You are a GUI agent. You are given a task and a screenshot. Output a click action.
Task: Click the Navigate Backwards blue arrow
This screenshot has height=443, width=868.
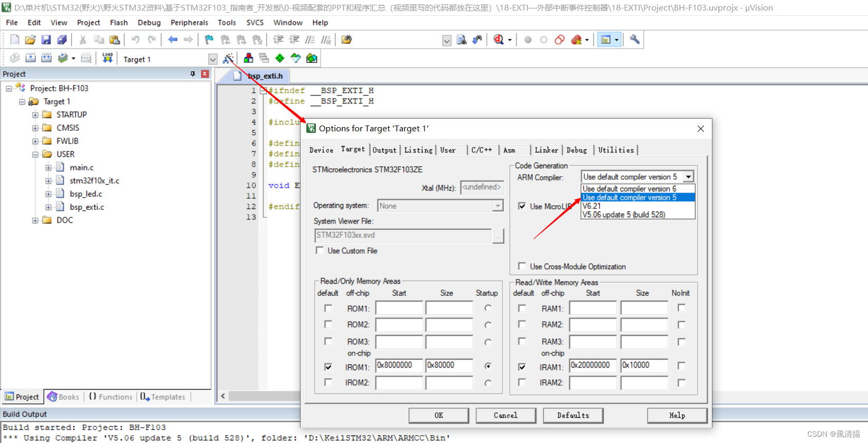[x=172, y=40]
